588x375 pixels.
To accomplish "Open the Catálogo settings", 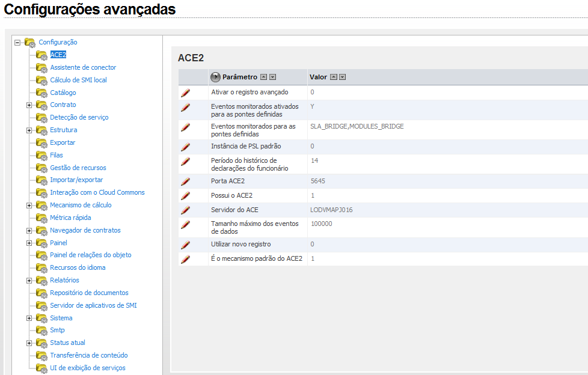I will click(x=63, y=93).
